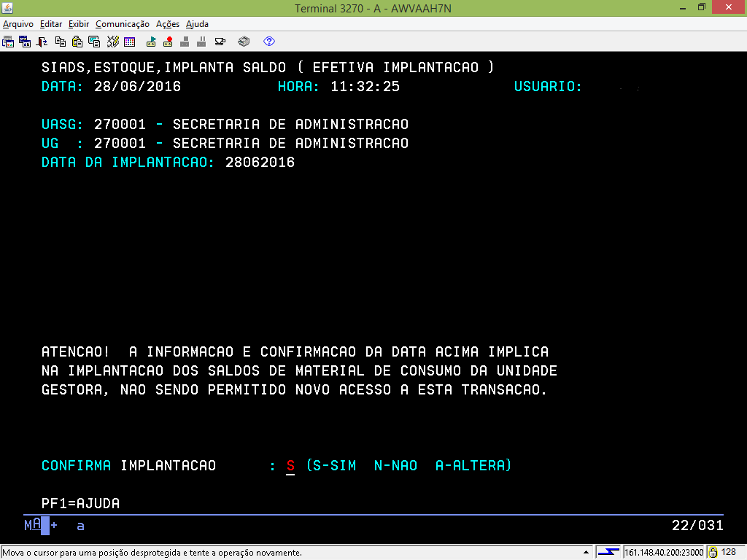Image resolution: width=747 pixels, height=560 pixels.
Task: Open the Ações menu
Action: click(168, 24)
